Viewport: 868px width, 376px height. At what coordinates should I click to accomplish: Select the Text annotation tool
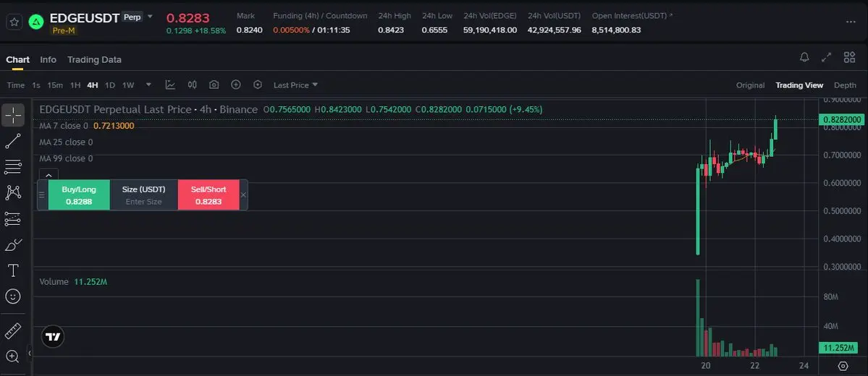pos(13,270)
